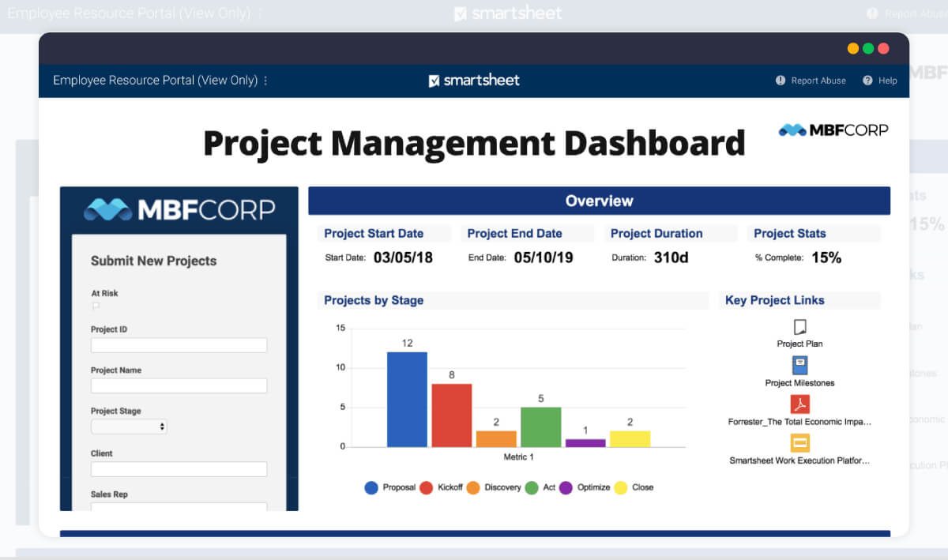Click the Smartsheet logo in the header
Viewport: 948px width, 560px height.
473,80
